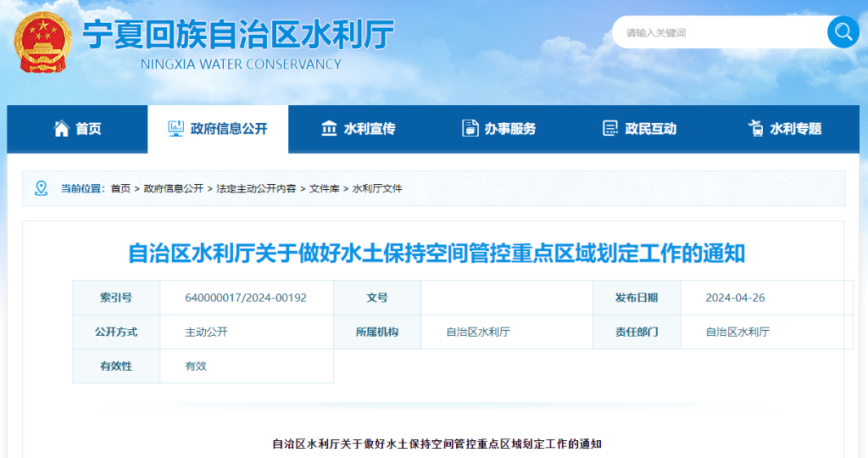Click the 责任部门 label cell
The height and width of the screenshot is (458, 868).
tap(637, 332)
